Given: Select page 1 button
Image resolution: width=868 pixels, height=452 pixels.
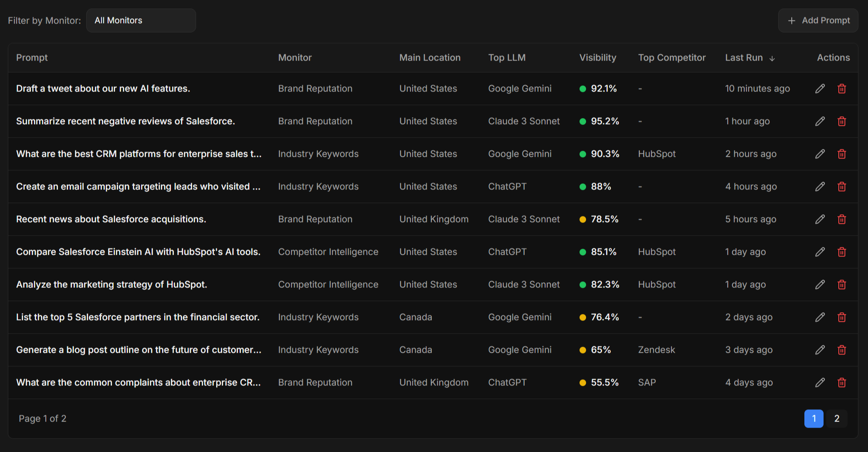Looking at the screenshot, I should click(x=814, y=418).
